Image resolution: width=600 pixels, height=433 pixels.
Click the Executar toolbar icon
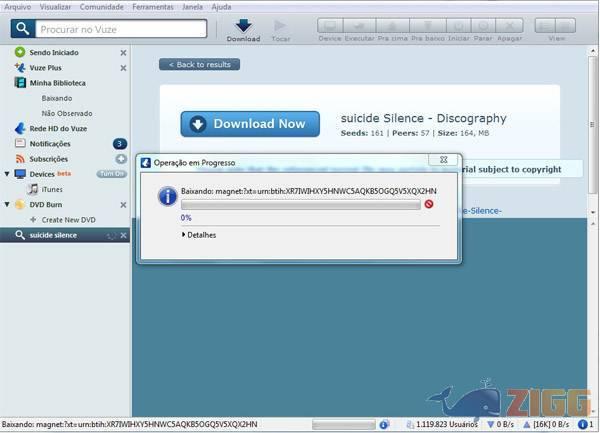click(x=359, y=26)
